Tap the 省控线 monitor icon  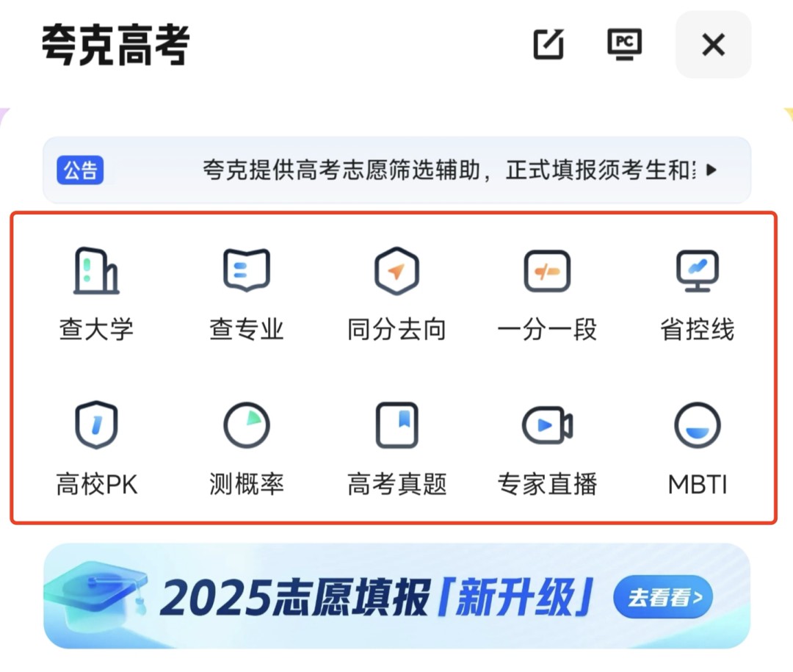698,271
